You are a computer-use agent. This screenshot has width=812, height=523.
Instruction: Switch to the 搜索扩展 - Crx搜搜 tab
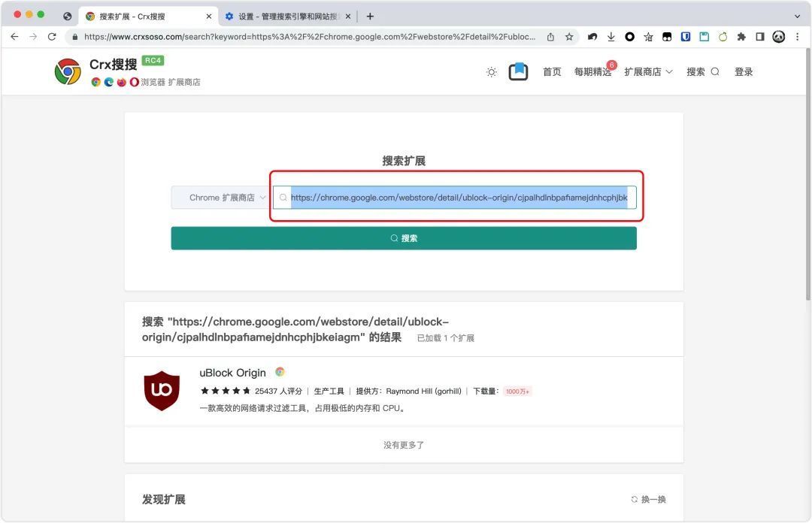click(x=148, y=17)
